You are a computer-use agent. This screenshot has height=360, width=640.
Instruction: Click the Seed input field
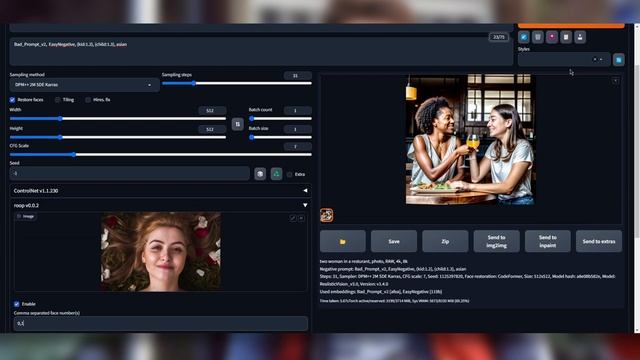129,173
